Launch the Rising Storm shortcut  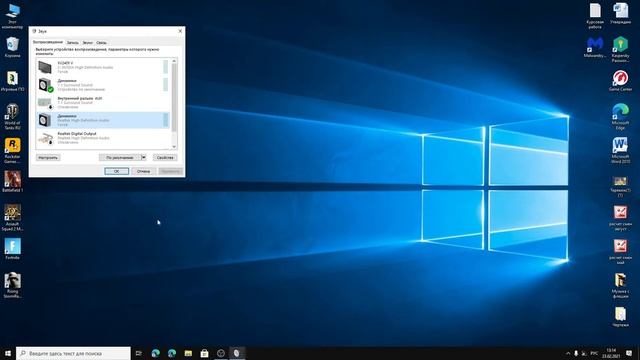coord(12,285)
